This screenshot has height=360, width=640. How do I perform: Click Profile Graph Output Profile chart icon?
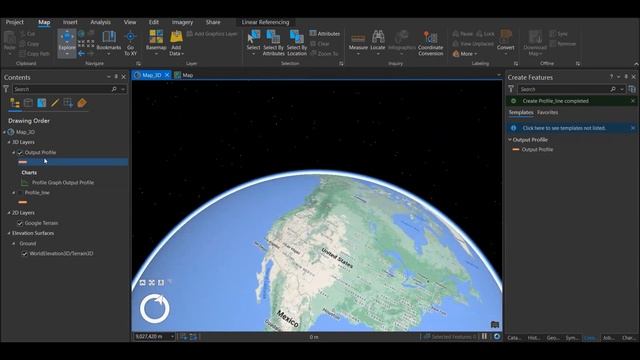(x=25, y=182)
